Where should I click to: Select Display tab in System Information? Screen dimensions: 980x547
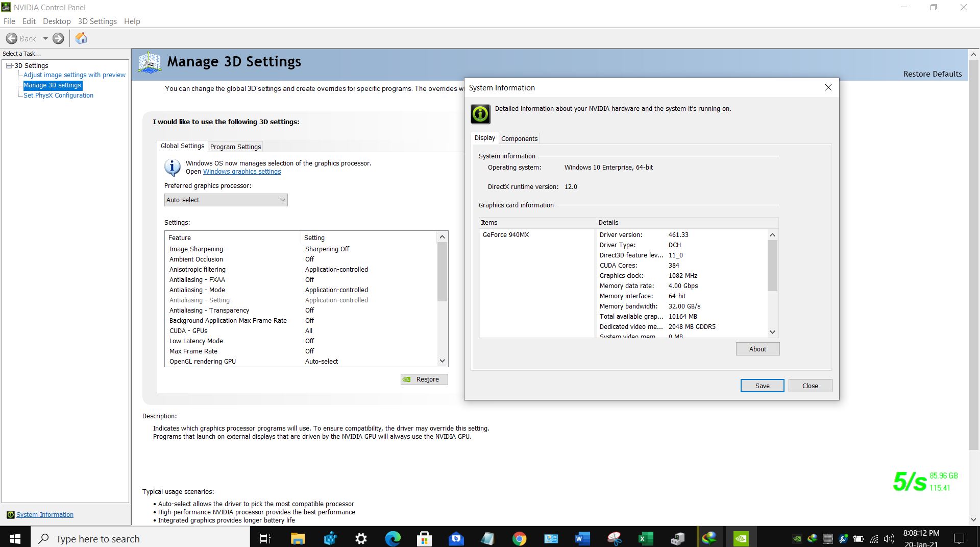(484, 138)
